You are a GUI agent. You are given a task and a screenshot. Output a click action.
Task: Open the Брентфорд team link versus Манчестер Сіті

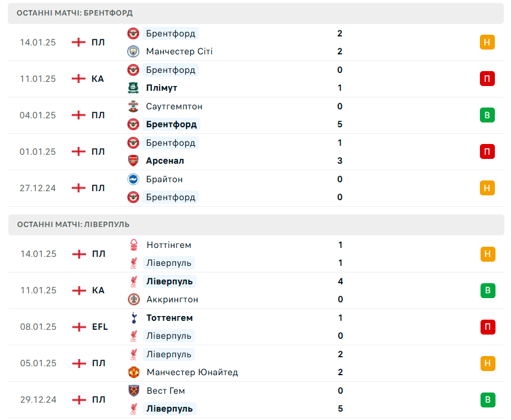click(170, 33)
